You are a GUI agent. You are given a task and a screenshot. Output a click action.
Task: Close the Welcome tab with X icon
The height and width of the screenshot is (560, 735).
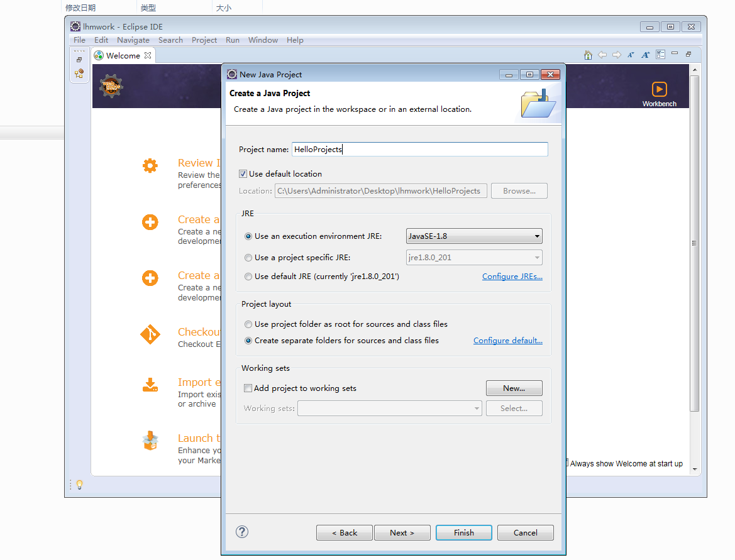148,55
